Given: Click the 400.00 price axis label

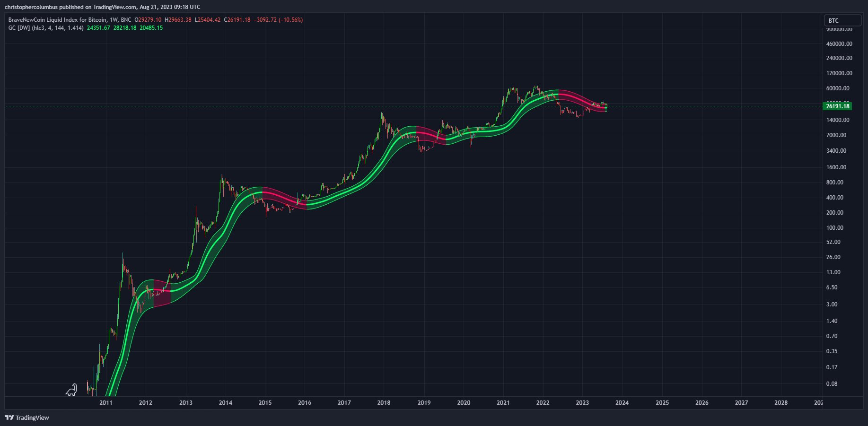Looking at the screenshot, I should click(x=835, y=197).
